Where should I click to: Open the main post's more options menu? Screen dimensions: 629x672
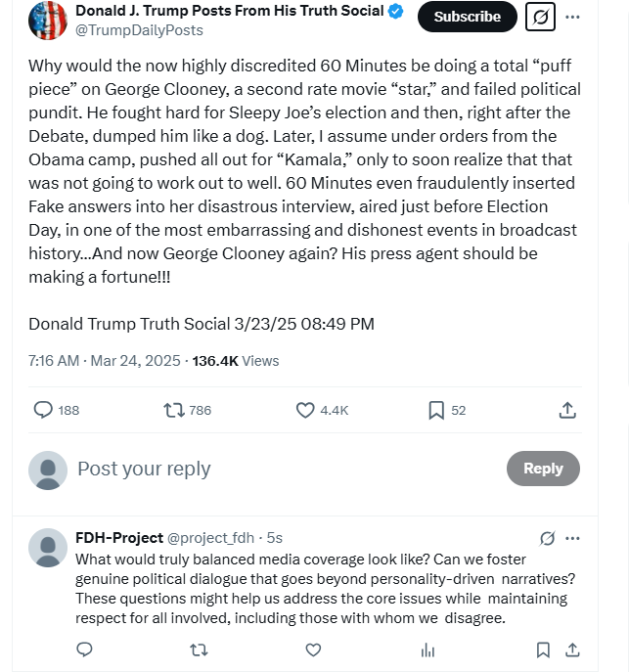(x=573, y=17)
